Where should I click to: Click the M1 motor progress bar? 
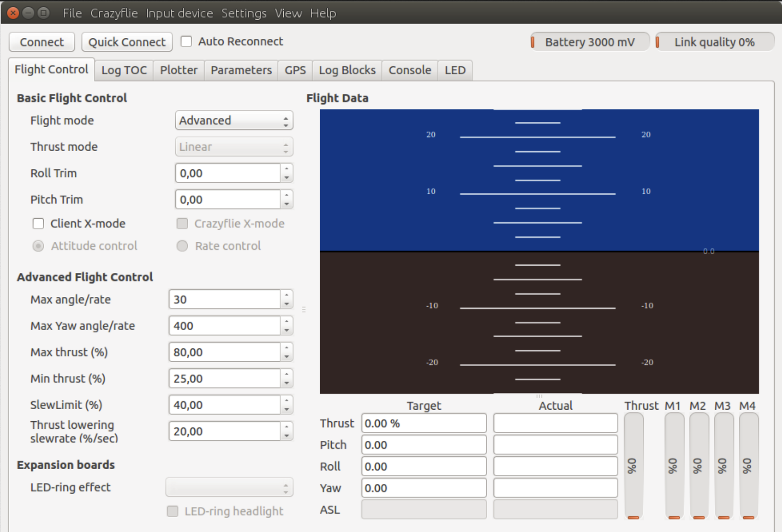pos(674,466)
